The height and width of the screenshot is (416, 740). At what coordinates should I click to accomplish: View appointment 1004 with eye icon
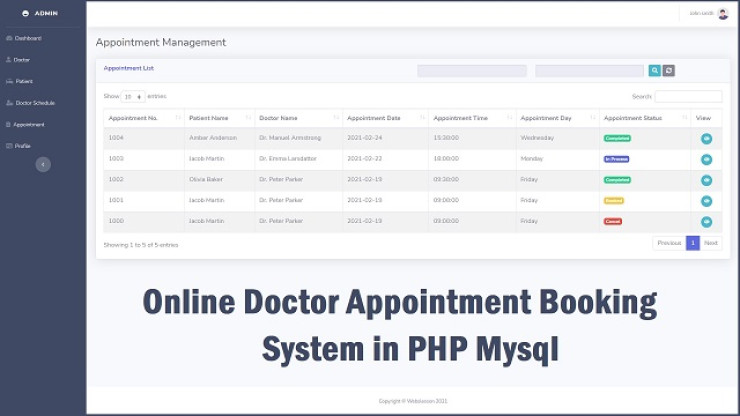706,138
